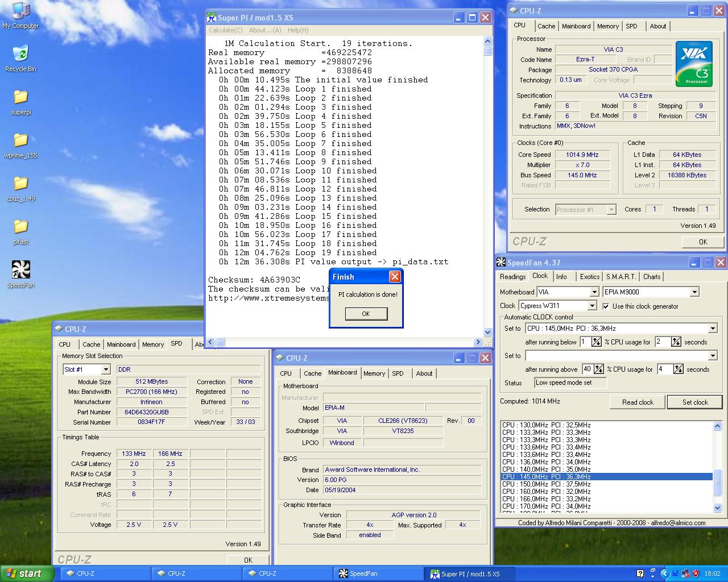The image size is (728, 582).
Task: Click Super PI horizontal scrollbar right arrow
Action: pos(478,342)
